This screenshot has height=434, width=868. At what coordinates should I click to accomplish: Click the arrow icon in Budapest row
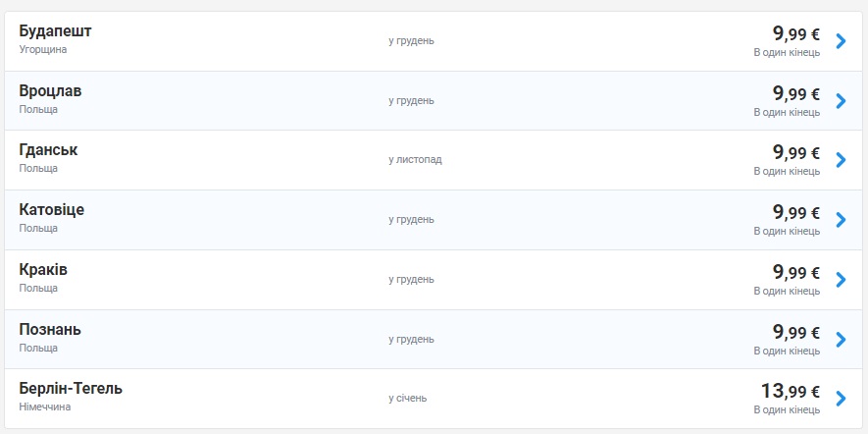pos(841,41)
